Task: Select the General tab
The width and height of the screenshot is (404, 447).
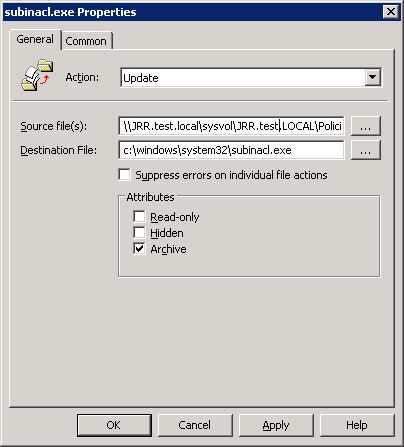Action: [x=35, y=39]
